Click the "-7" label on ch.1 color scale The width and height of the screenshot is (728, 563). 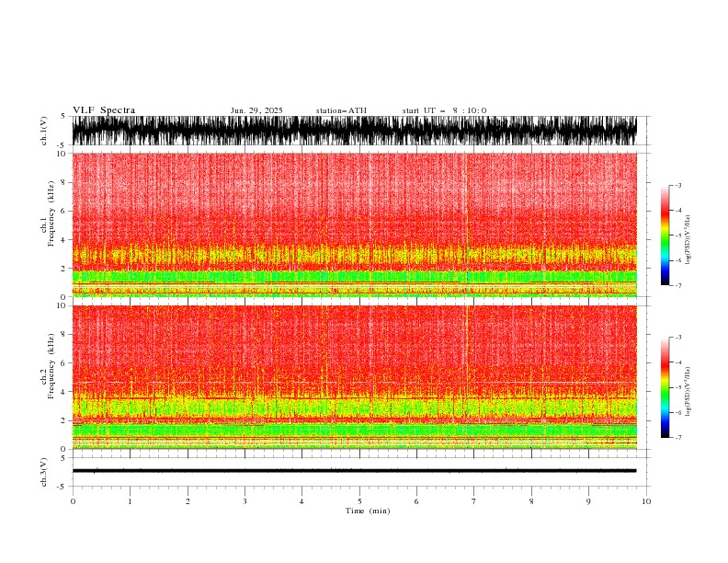pyautogui.click(x=677, y=285)
